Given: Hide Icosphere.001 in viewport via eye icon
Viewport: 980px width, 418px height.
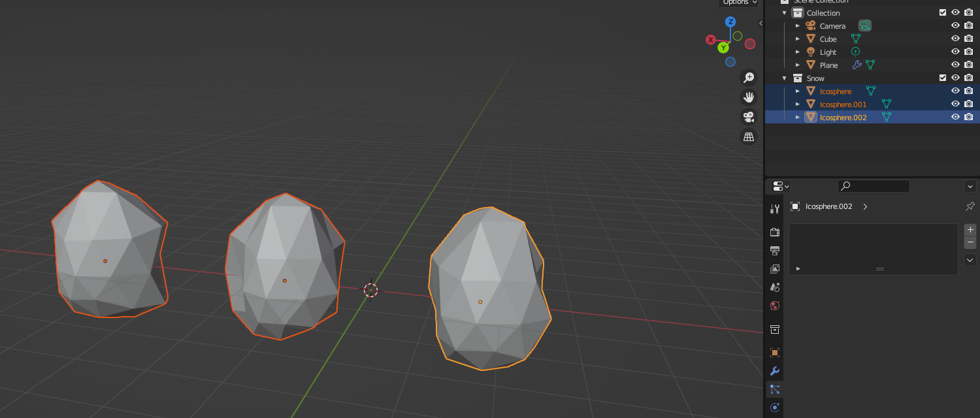Looking at the screenshot, I should point(955,104).
